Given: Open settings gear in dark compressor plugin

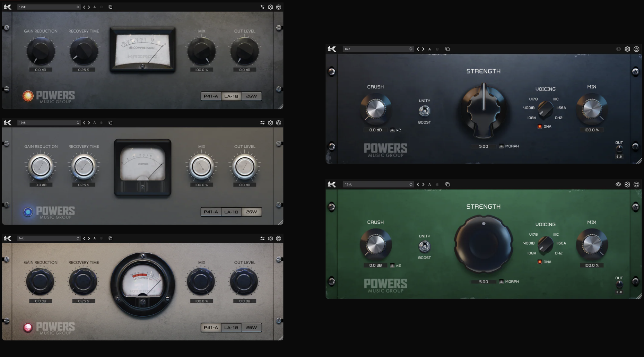Looking at the screenshot, I should [271, 7].
